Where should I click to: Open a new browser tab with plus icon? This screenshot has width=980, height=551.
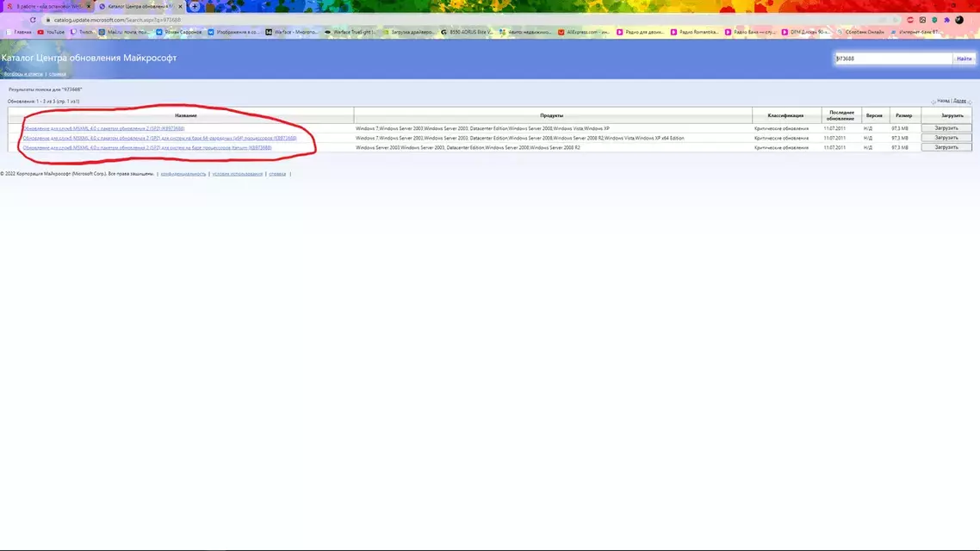(195, 6)
